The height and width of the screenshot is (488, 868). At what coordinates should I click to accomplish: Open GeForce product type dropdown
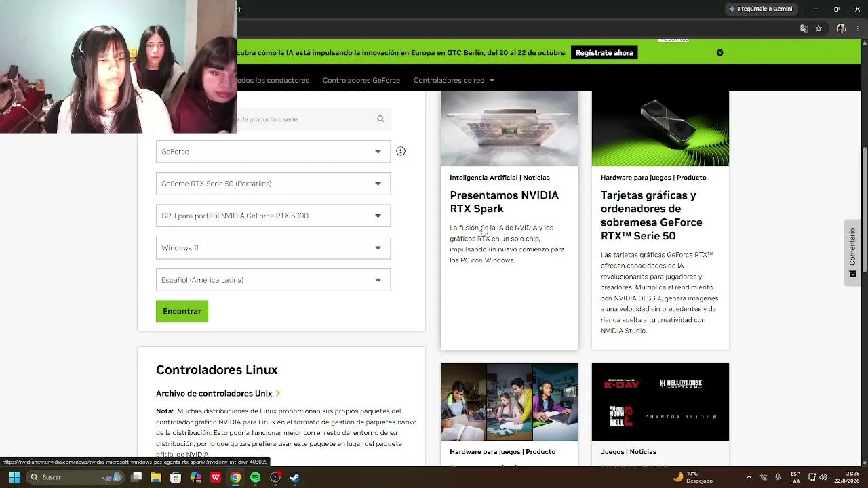pos(273,151)
